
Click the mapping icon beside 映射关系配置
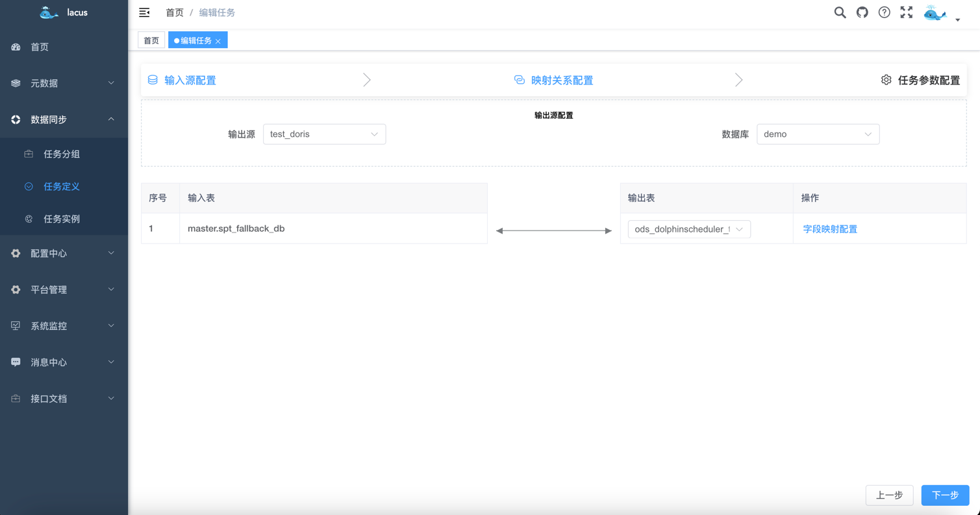(x=520, y=80)
